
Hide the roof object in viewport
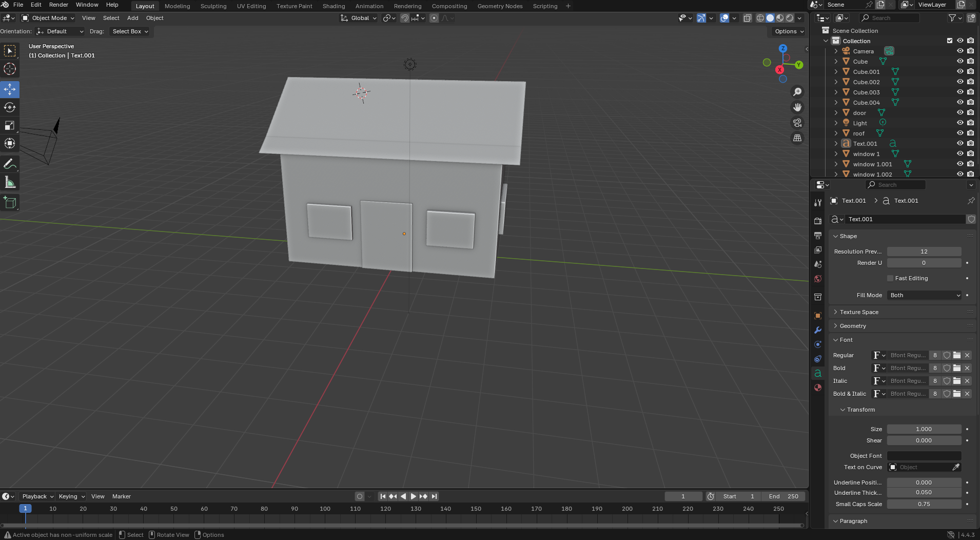(x=960, y=133)
